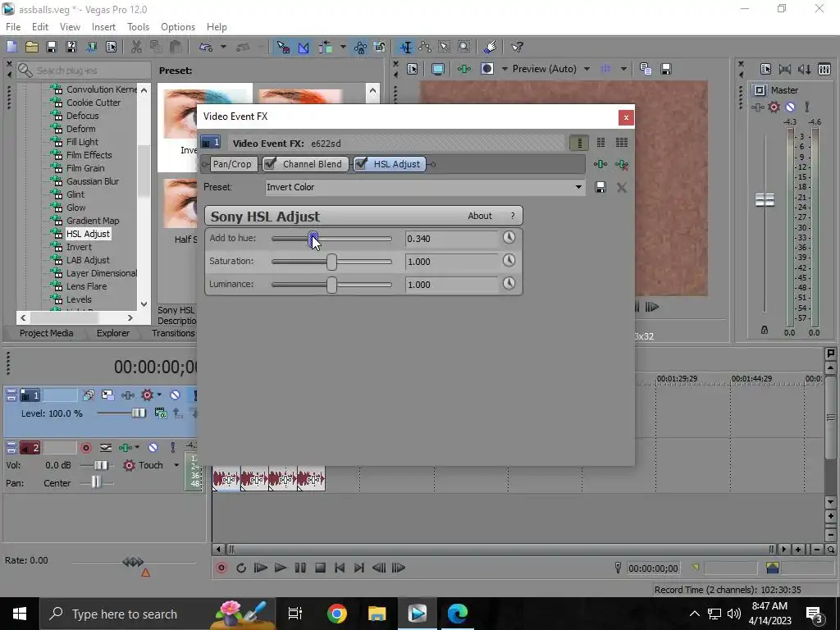840x630 pixels.
Task: Select Lens Flare in the plug-in list
Action: [86, 286]
